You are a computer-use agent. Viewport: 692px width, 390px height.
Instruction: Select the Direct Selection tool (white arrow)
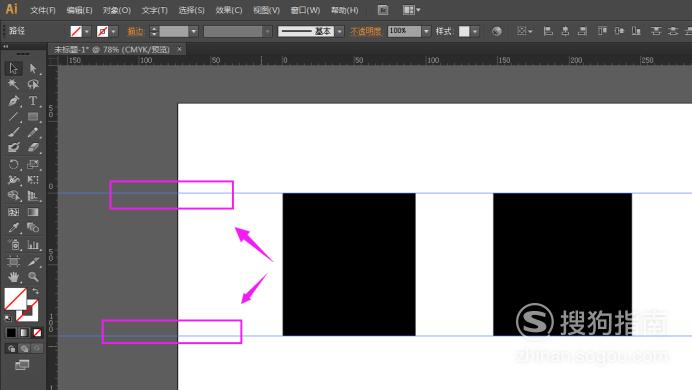click(x=33, y=68)
